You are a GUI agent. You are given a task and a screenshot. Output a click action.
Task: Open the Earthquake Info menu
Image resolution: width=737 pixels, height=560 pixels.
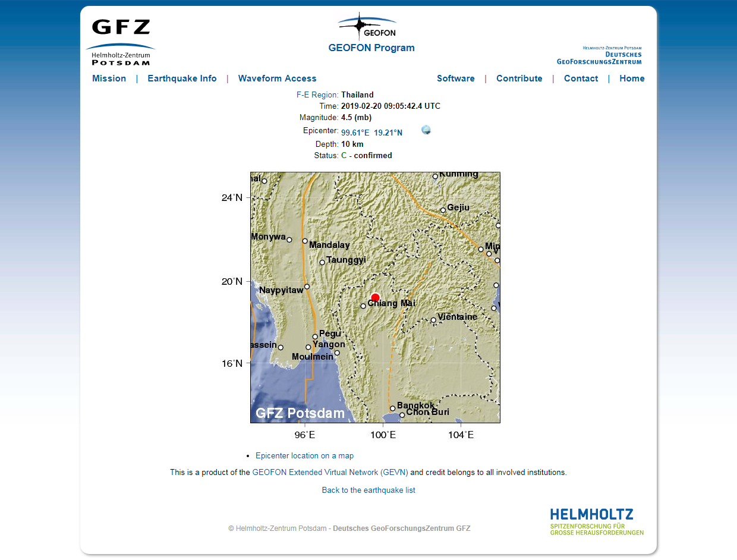click(182, 78)
